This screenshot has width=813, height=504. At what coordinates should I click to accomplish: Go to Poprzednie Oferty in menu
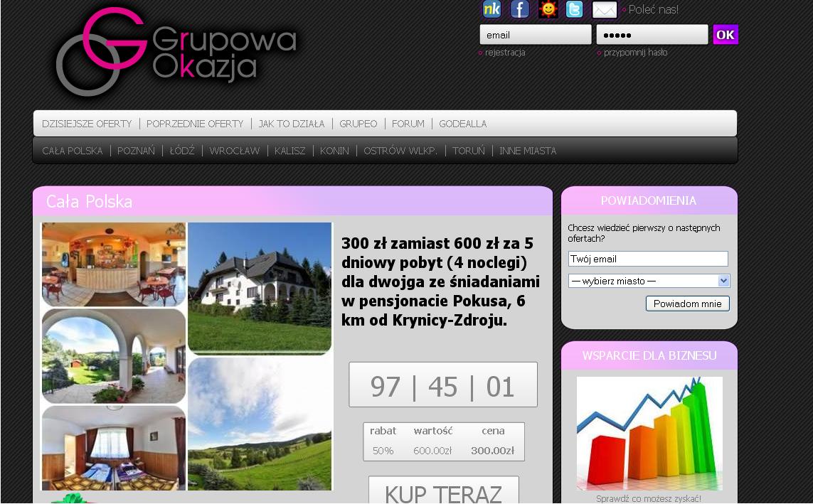coord(195,124)
